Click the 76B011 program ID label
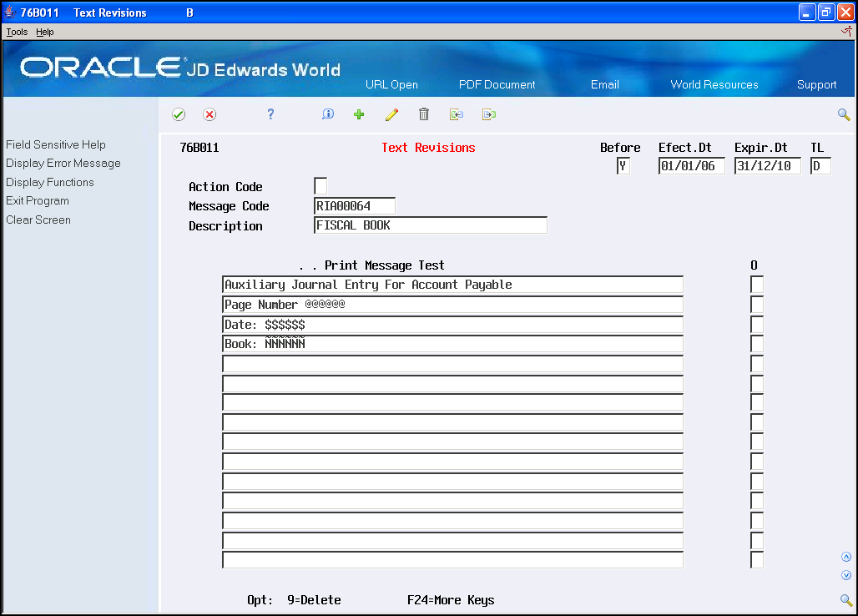 [x=199, y=148]
